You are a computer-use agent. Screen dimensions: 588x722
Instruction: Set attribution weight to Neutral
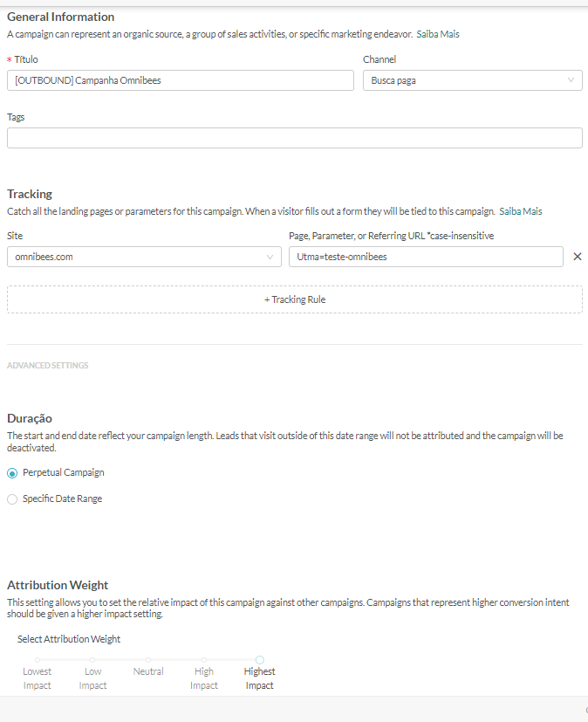coord(148,660)
